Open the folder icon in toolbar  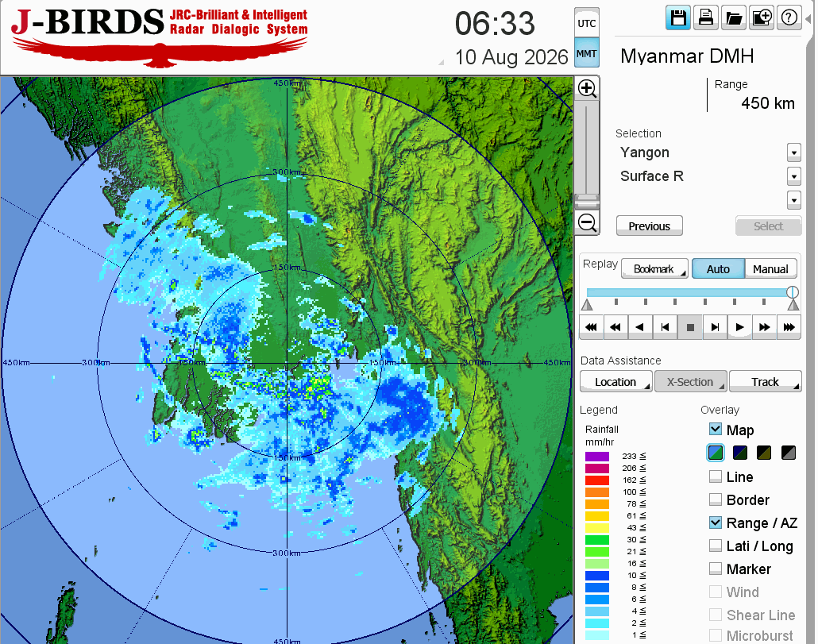(x=734, y=18)
